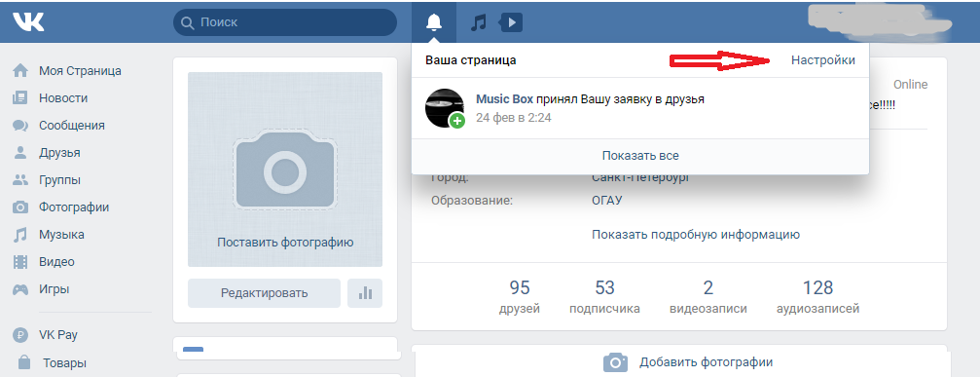Viewport: 980px width, 377px height.
Task: Click the Online status text
Action: (910, 85)
